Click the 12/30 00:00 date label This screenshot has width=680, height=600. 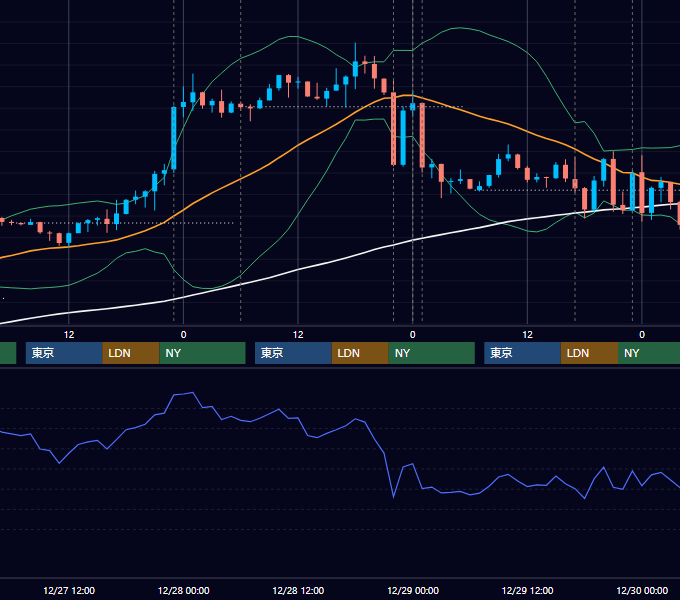[642, 590]
